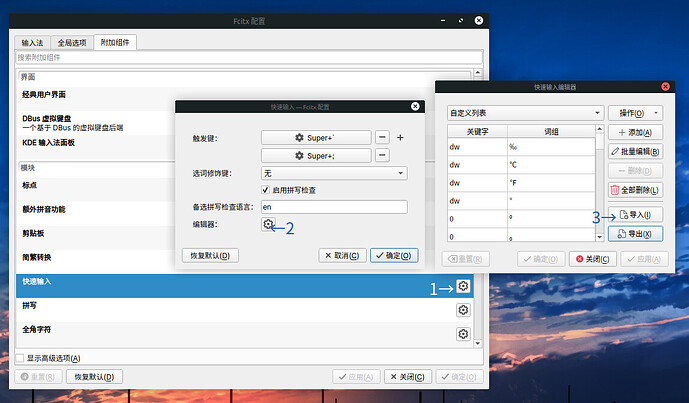This screenshot has width=689, height=403.
Task: Click 关闭(C) in Fcitx main window
Action: click(x=408, y=377)
